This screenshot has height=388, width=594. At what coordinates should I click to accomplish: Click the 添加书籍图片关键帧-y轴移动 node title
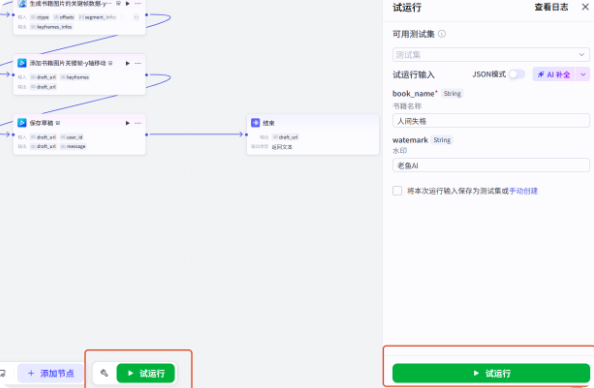pos(68,63)
